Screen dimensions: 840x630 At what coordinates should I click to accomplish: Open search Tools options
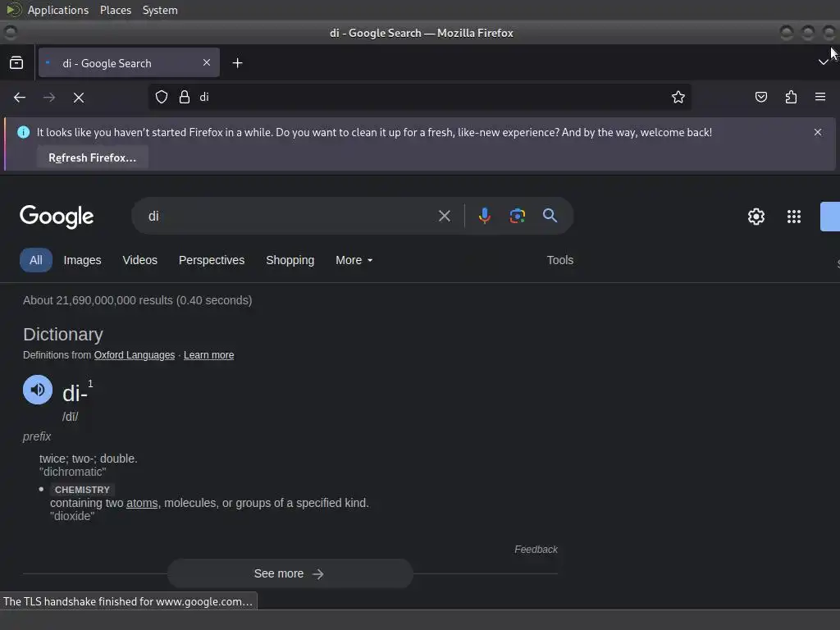(559, 260)
